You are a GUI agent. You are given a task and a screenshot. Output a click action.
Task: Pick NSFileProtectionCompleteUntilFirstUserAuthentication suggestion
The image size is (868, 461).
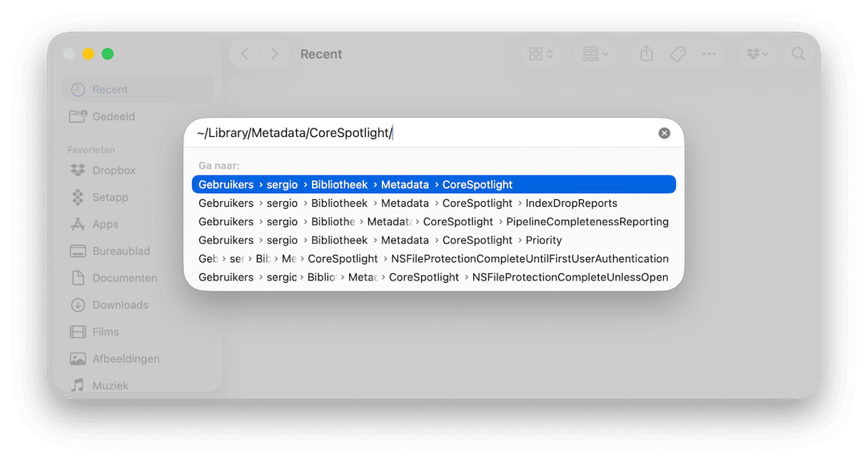[x=434, y=258]
